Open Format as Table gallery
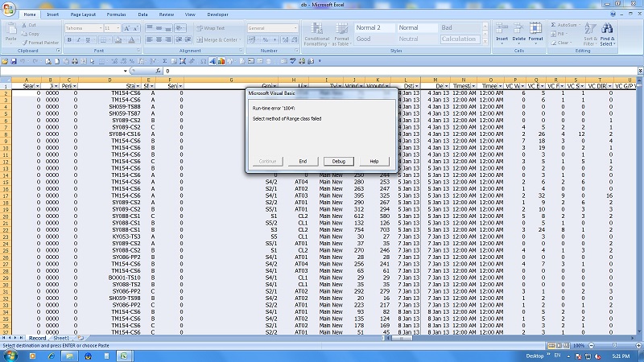This screenshot has width=644, height=362. pos(341,35)
